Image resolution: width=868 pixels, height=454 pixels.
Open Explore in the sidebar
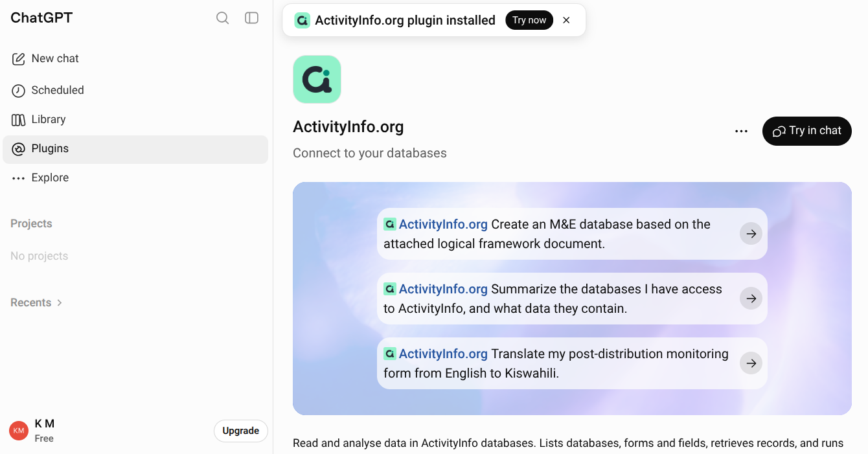tap(135, 178)
